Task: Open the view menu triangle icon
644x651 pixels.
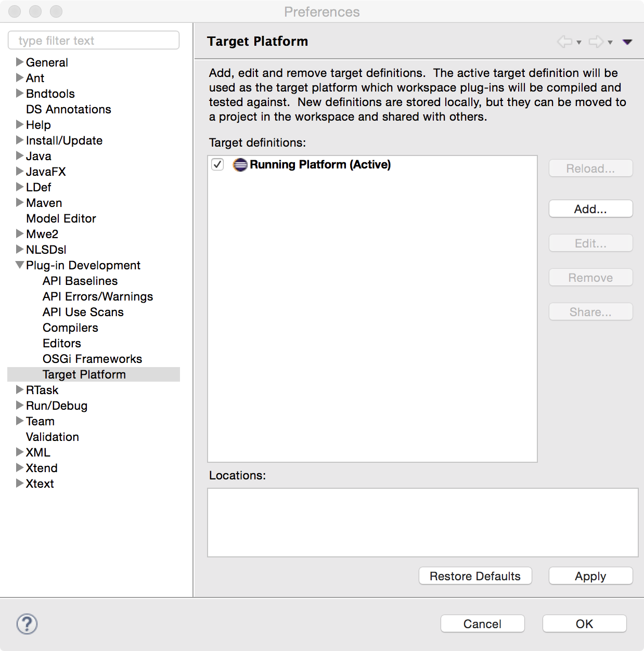Action: pos(627,42)
